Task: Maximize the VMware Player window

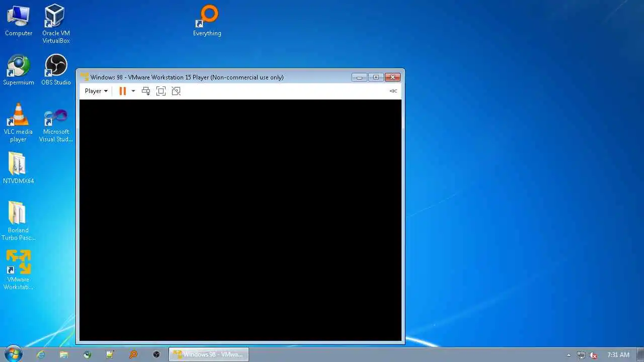Action: [x=375, y=77]
